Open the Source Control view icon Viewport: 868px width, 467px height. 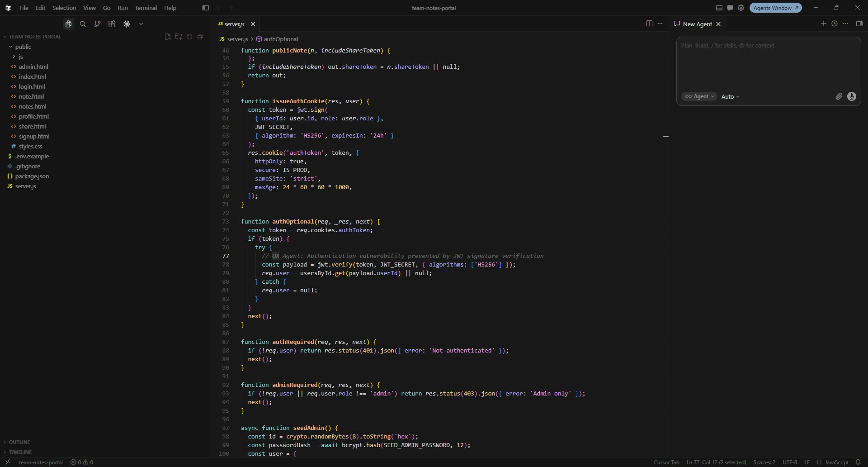(97, 24)
